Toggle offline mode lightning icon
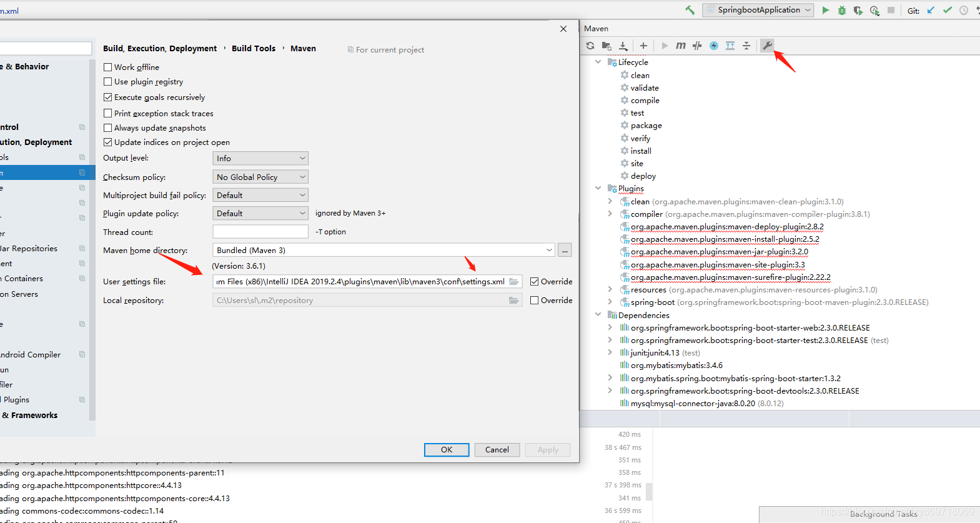Screen dimensions: 980x523 tap(714, 46)
